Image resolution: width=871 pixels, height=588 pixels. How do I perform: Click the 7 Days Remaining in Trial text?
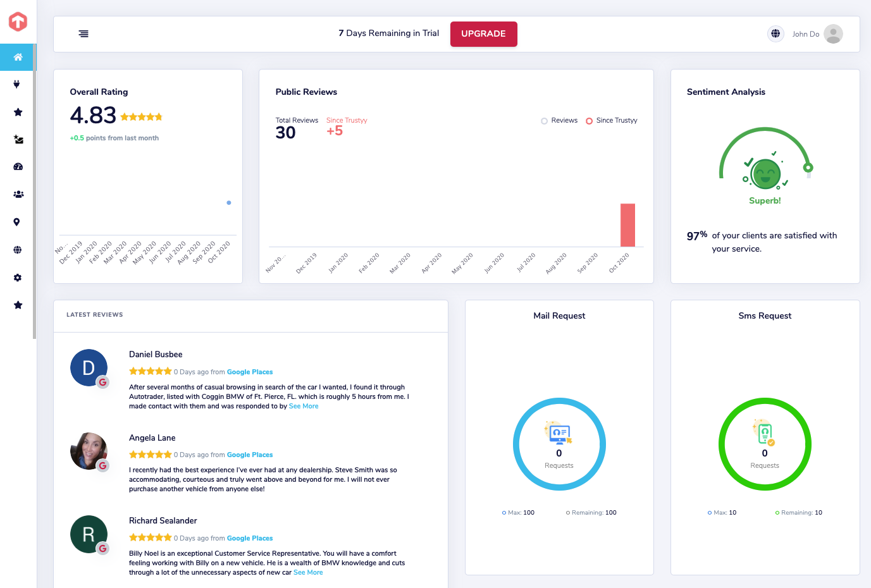(388, 34)
